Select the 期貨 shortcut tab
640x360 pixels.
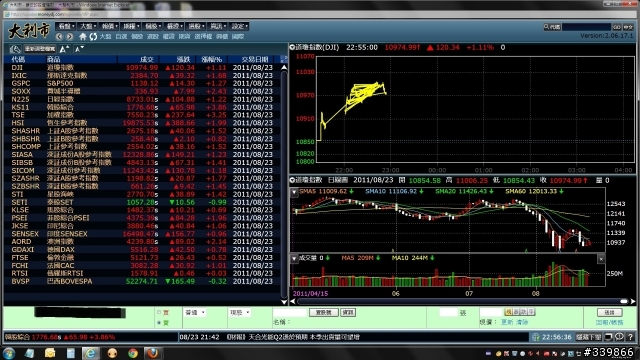click(x=184, y=37)
